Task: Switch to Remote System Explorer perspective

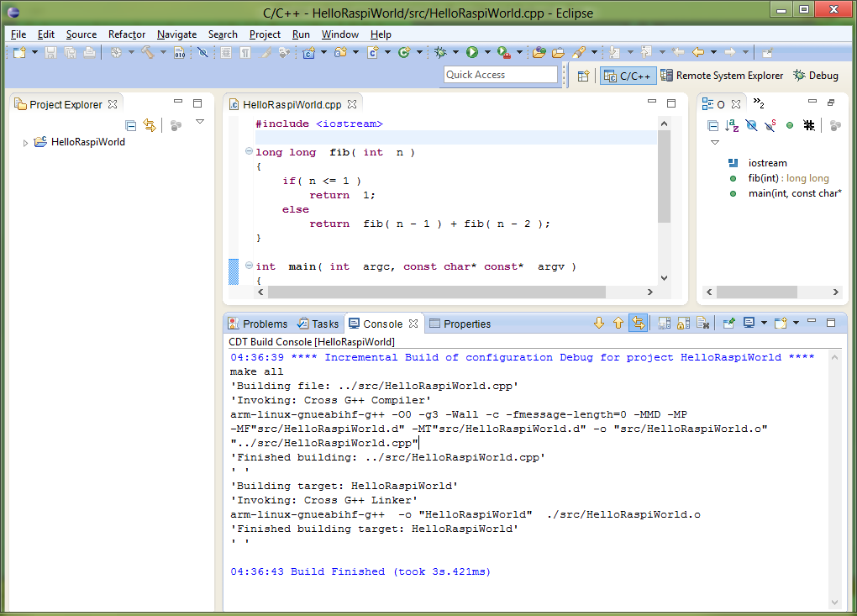Action: pos(722,76)
